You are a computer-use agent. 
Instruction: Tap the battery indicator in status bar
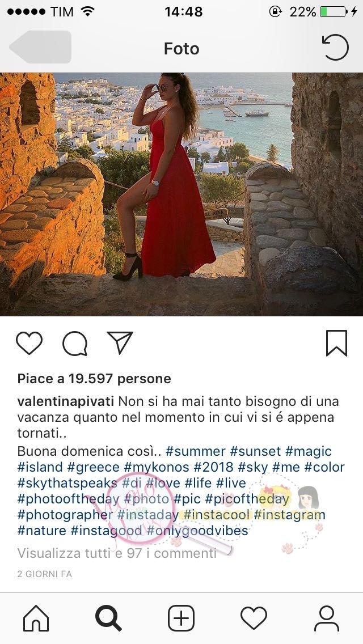tap(333, 11)
